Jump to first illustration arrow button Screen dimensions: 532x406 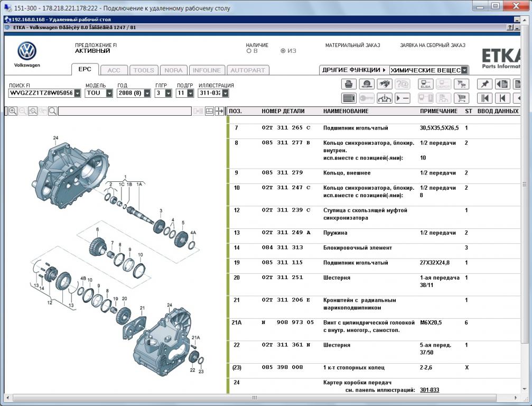pos(484,98)
